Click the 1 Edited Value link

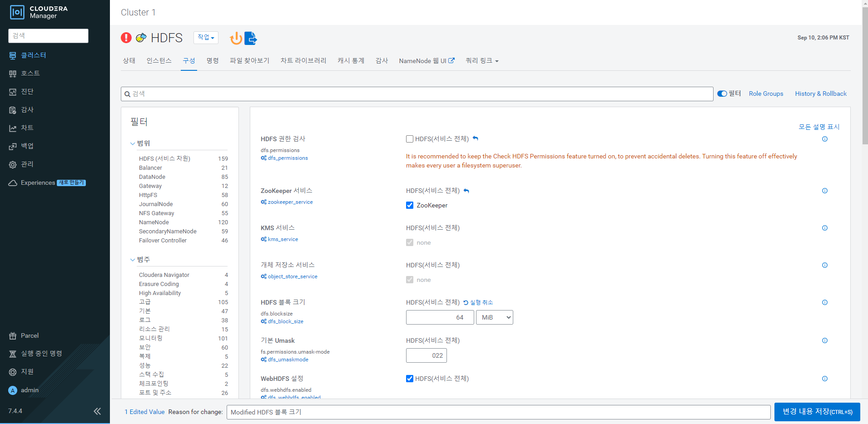pos(144,412)
